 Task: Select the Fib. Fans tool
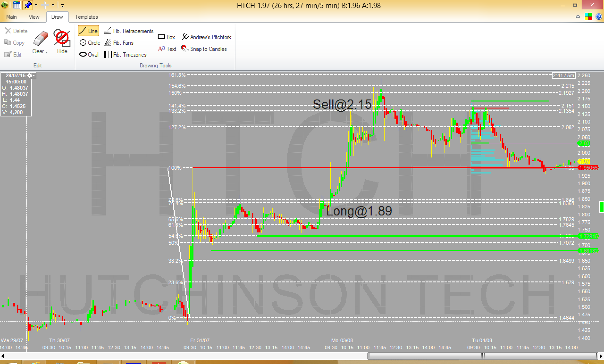(x=119, y=43)
